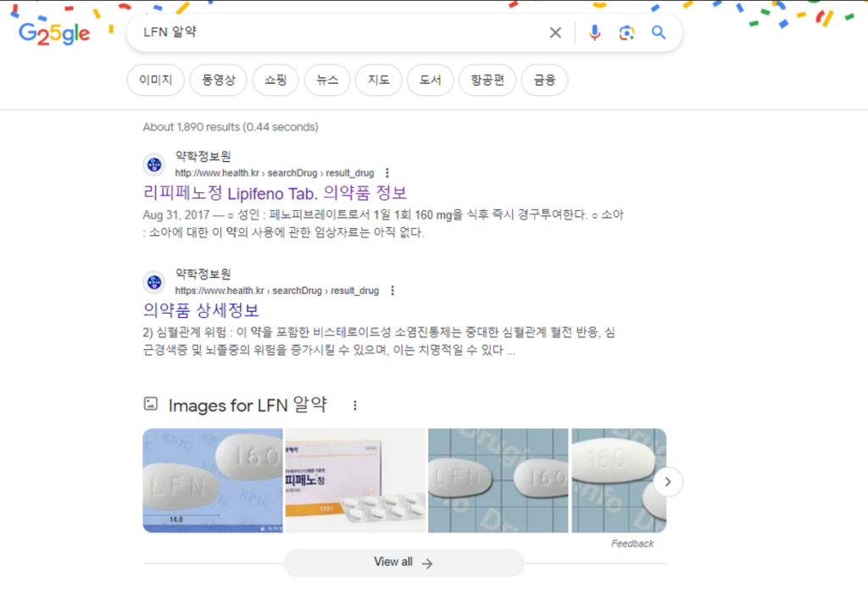The image size is (868, 589).
Task: Switch to the 항공편 filter
Action: pos(487,81)
